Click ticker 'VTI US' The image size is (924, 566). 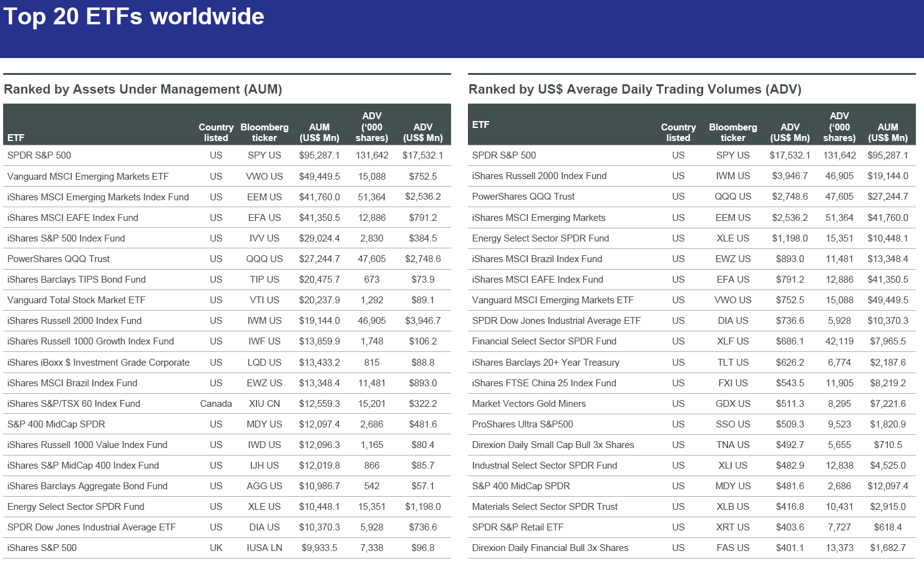click(265, 300)
